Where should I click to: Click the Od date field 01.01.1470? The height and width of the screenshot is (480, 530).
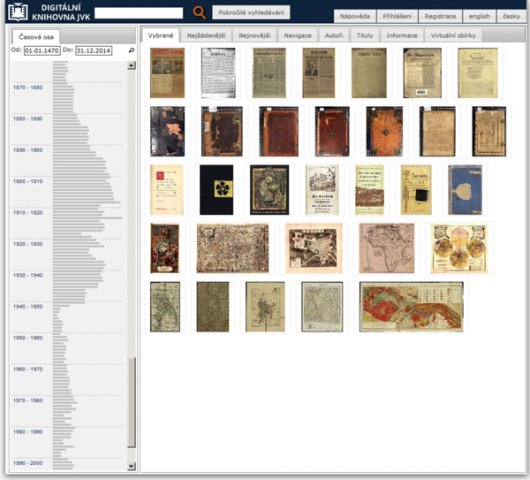[42, 51]
